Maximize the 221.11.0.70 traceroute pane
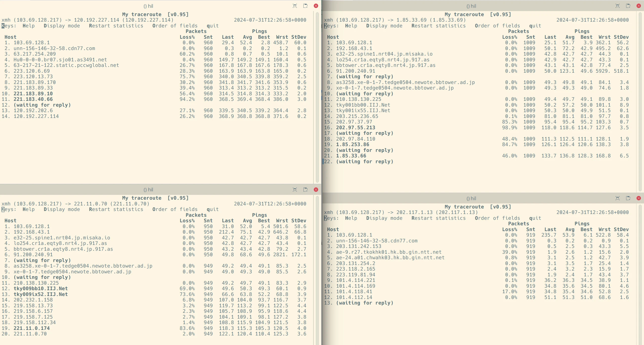This screenshot has height=345, width=644. point(295,190)
